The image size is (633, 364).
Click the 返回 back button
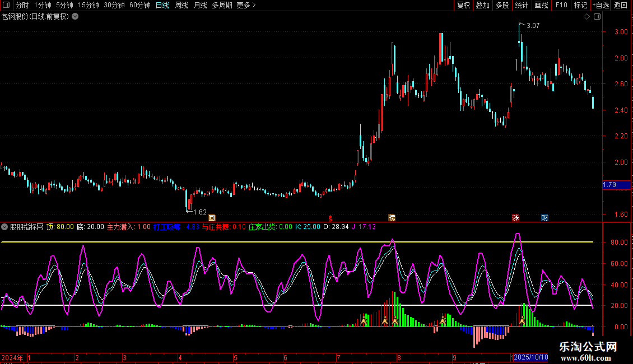coord(621,5)
